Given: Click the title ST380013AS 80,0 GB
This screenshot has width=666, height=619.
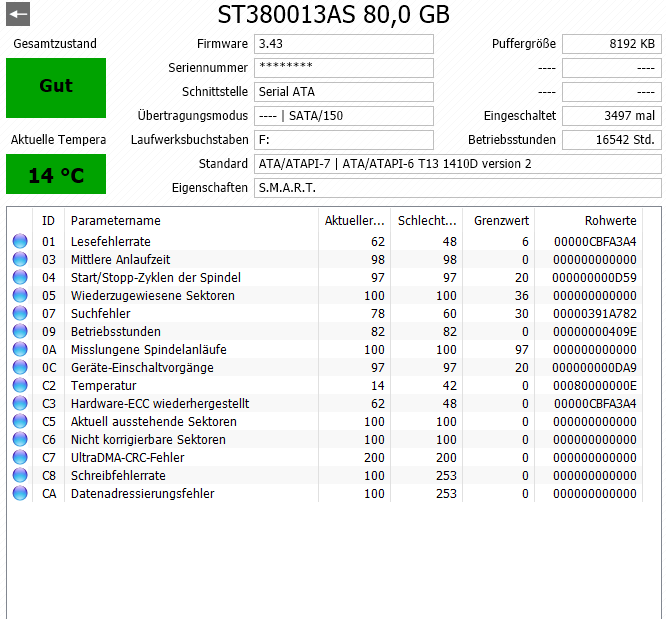Looking at the screenshot, I should pos(333,14).
